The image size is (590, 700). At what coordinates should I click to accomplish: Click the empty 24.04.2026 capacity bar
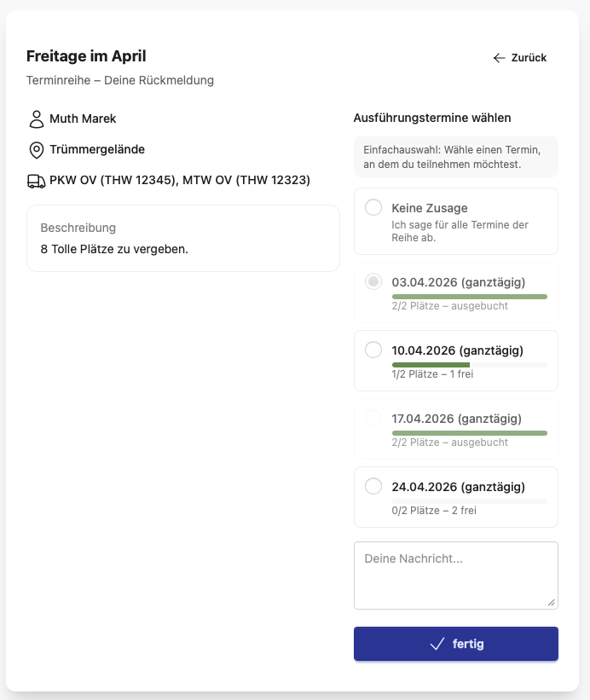pyautogui.click(x=470, y=501)
